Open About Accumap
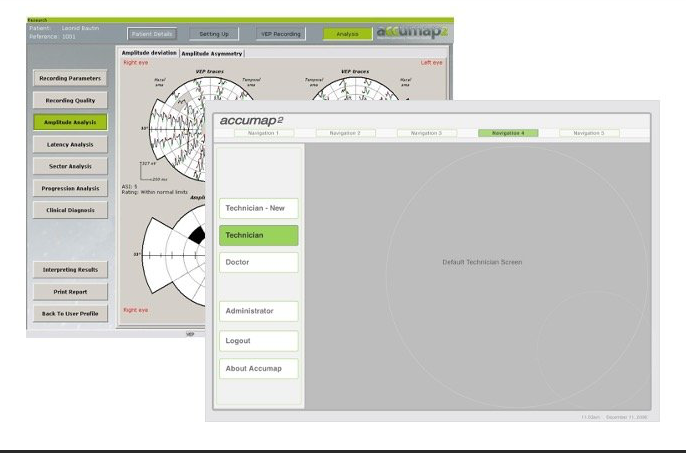Image resolution: width=686 pixels, height=453 pixels. [x=259, y=369]
